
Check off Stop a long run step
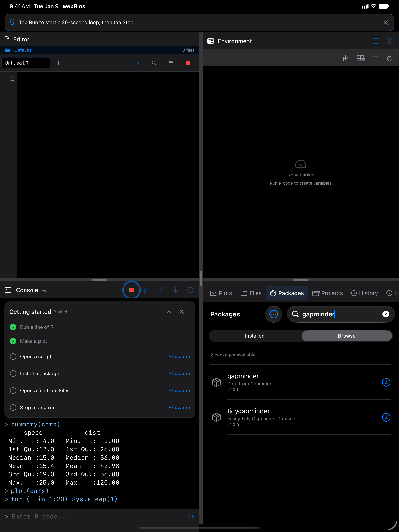(x=13, y=408)
